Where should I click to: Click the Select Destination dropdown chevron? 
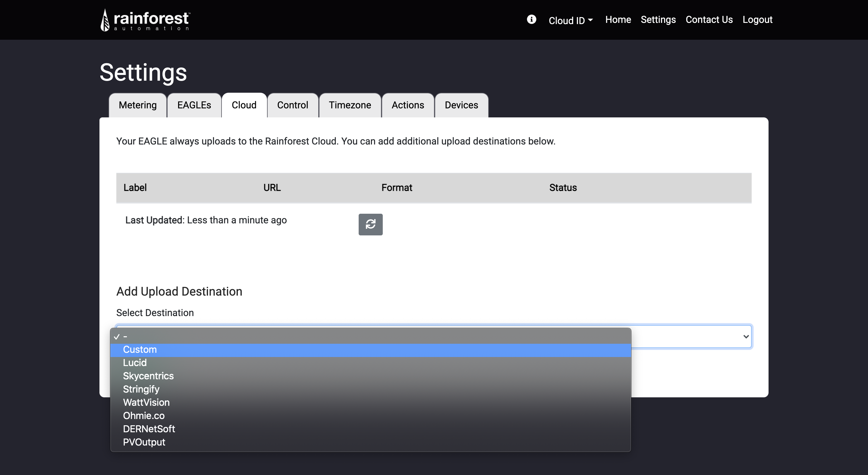pos(746,336)
